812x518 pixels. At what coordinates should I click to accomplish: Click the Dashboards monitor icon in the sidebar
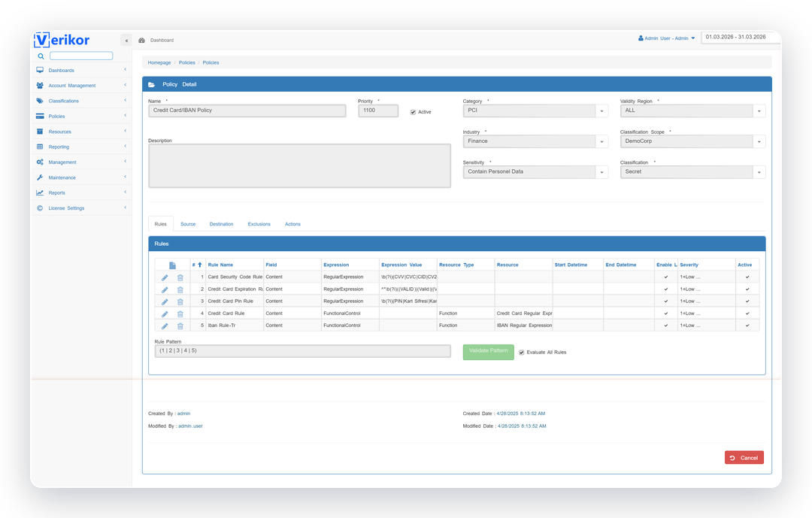point(40,70)
